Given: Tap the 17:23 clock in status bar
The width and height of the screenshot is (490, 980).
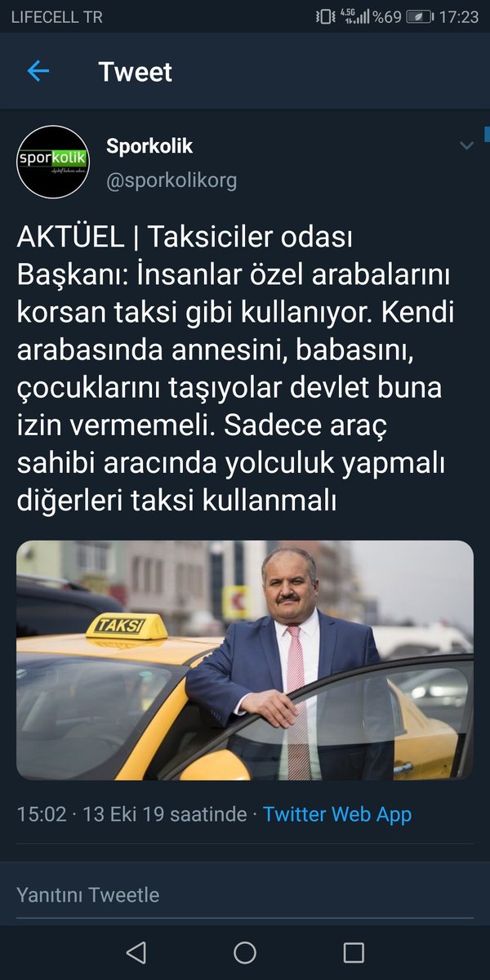Looking at the screenshot, I should pyautogui.click(x=458, y=16).
